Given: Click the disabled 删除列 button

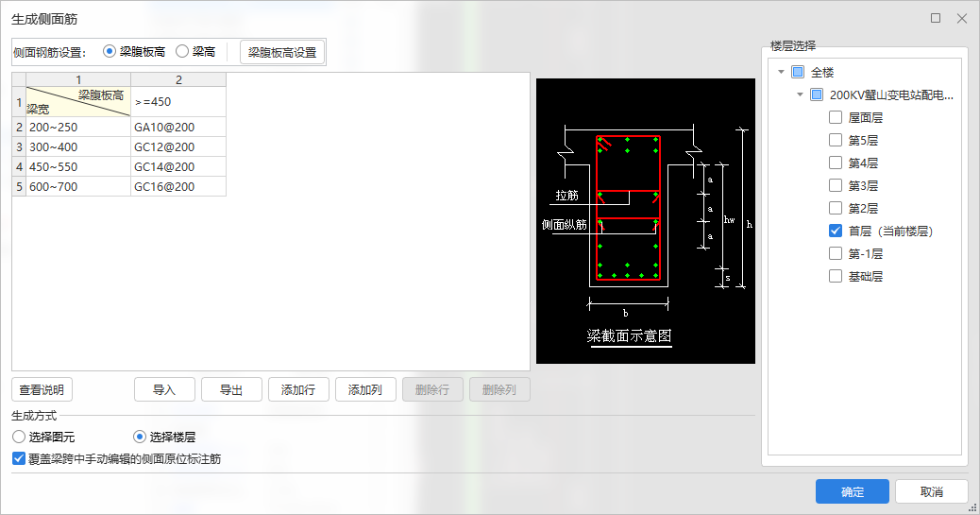Looking at the screenshot, I should click(x=499, y=390).
